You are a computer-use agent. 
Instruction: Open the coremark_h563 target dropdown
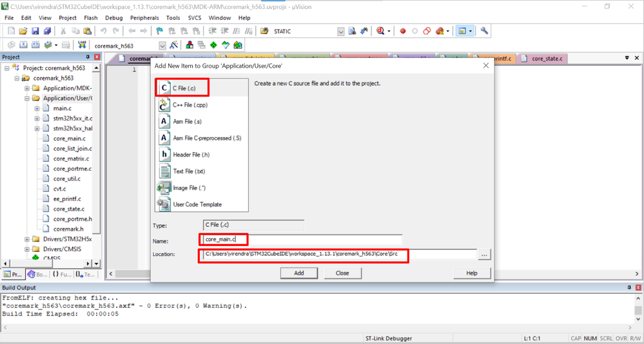coord(162,46)
